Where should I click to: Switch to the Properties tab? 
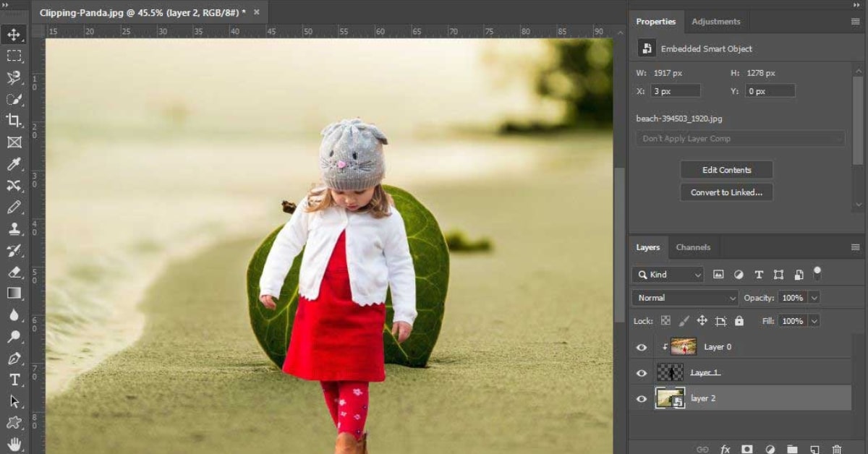[x=656, y=22]
